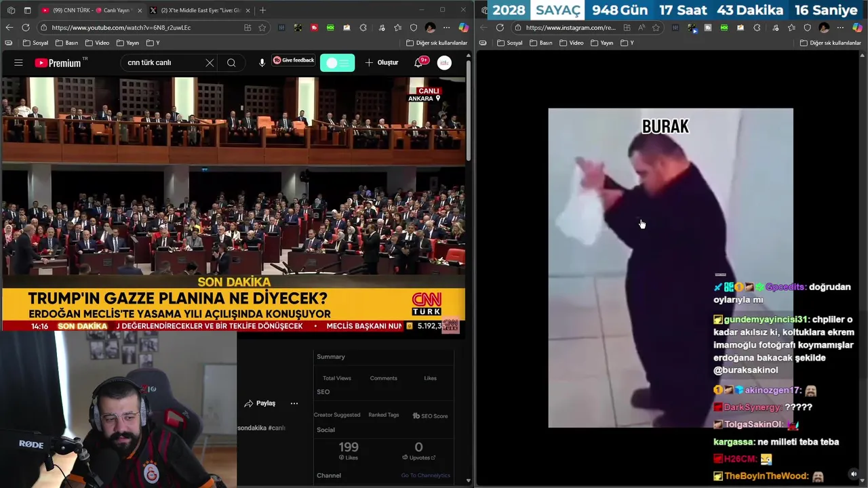868x488 pixels.
Task: Go to YouTube Premium home logo
Action: coord(61,62)
